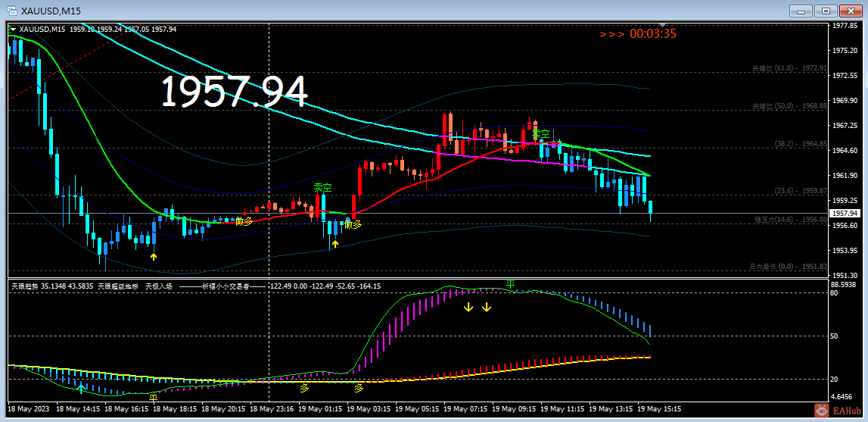Click the 天极入场 indicator label
868x422 pixels.
coord(159,286)
